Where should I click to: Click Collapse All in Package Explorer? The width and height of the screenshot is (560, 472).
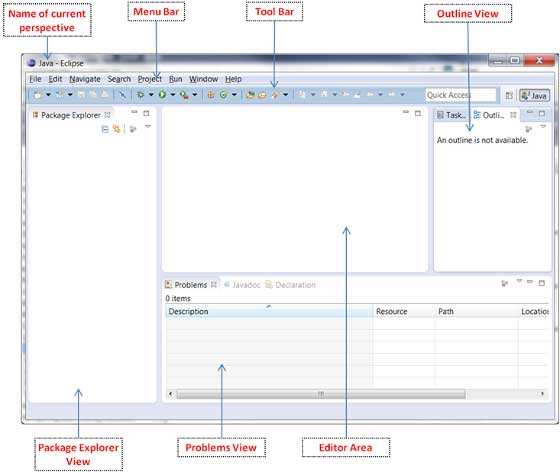point(105,129)
